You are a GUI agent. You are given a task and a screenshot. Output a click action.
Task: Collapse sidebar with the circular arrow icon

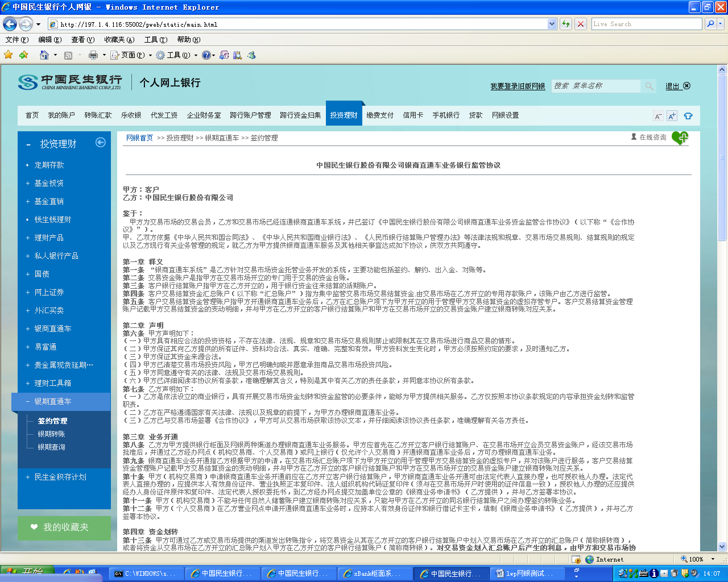click(101, 142)
